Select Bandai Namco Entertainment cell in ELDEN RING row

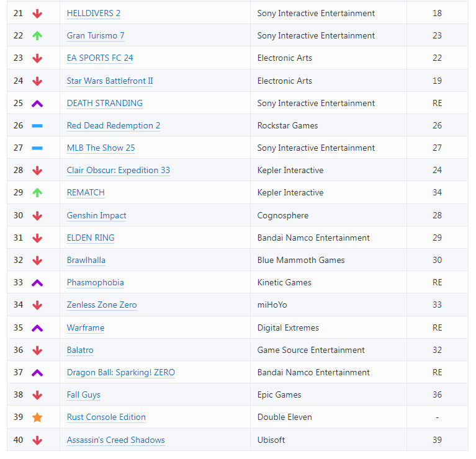coord(328,238)
